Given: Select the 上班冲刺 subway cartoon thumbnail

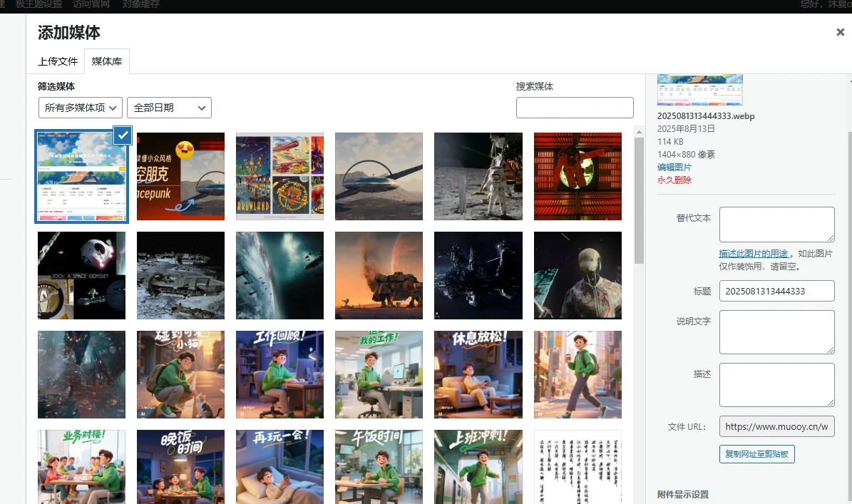Looking at the screenshot, I should click(478, 467).
